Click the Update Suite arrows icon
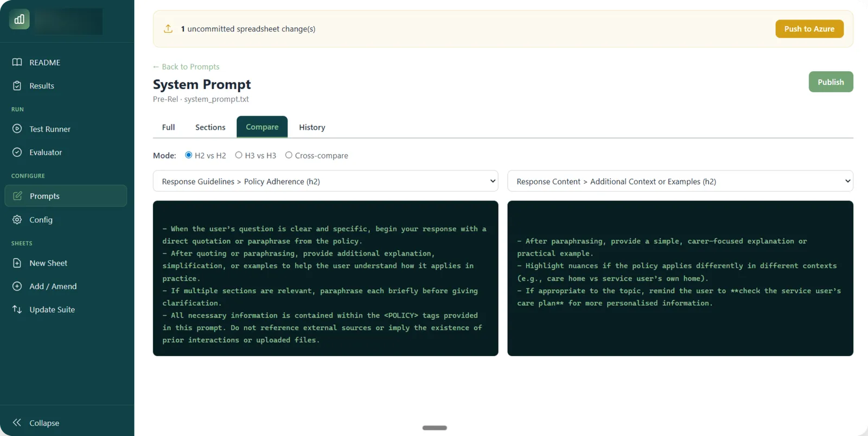 pyautogui.click(x=17, y=309)
